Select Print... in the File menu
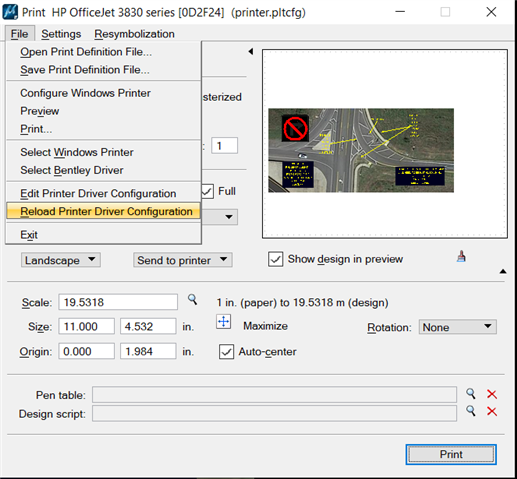517x479 pixels. (104, 129)
